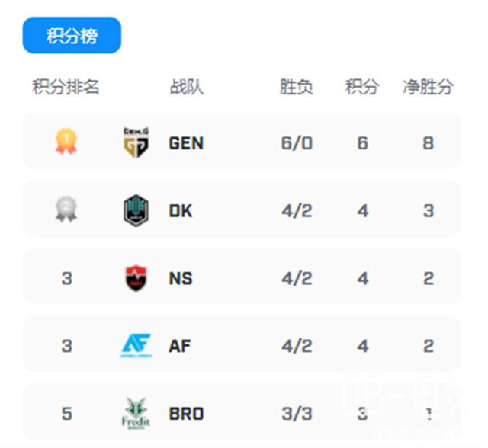
Task: Sort by the 净胜分 column header
Action: click(428, 87)
